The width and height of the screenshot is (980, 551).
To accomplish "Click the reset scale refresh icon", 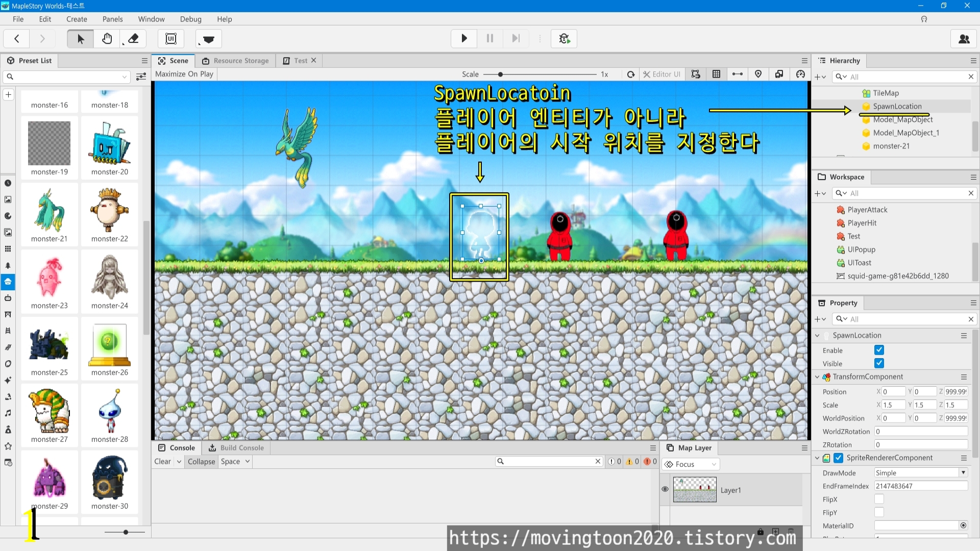I will pos(631,74).
